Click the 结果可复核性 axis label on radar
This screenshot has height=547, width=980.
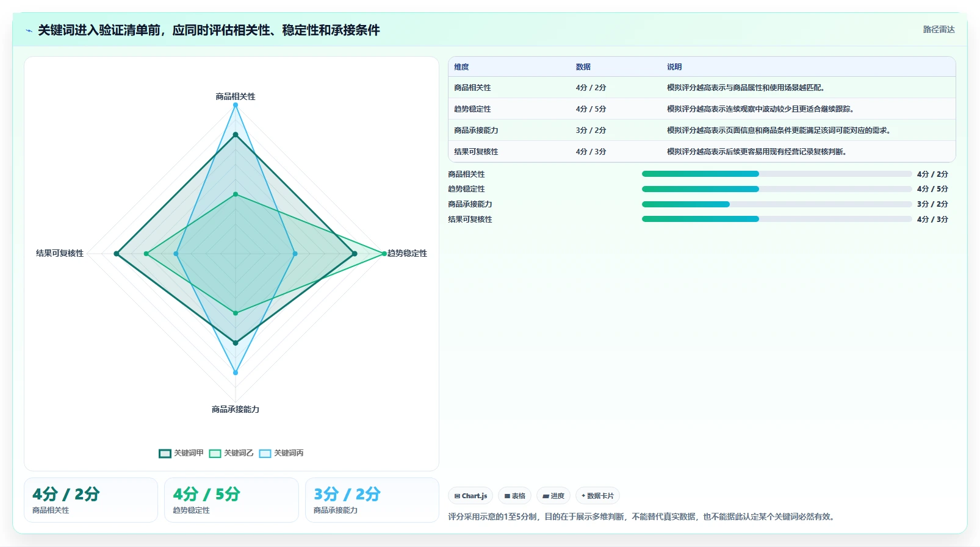click(60, 253)
